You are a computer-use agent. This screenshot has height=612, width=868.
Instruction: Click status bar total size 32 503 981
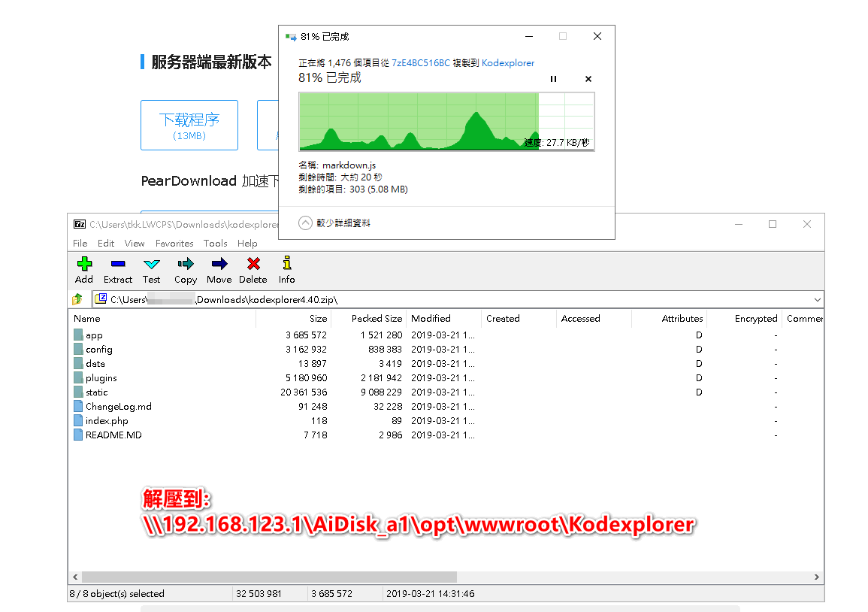pos(259,593)
